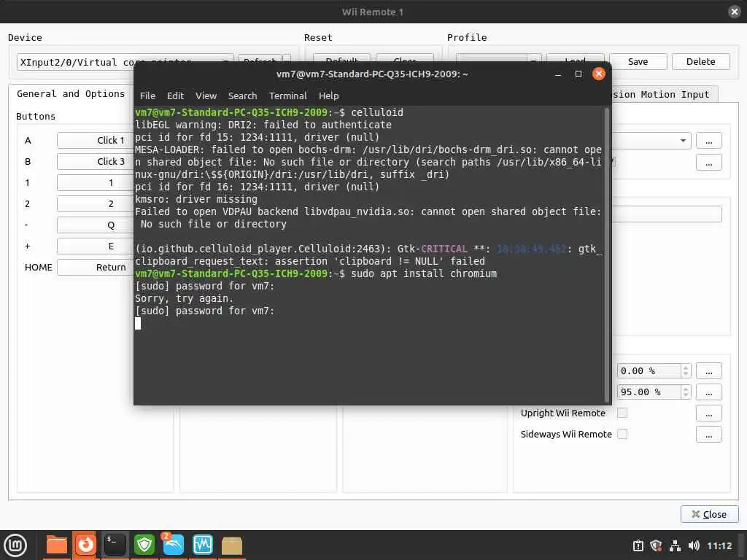
Task: Click the 'kmsro: driver missing' terminal line
Action: 196,199
